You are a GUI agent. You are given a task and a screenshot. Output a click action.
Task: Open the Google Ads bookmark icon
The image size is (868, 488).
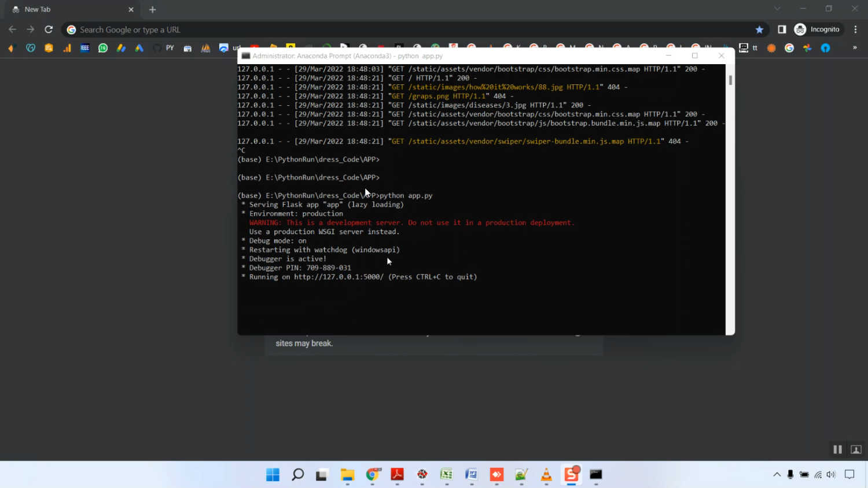[139, 48]
